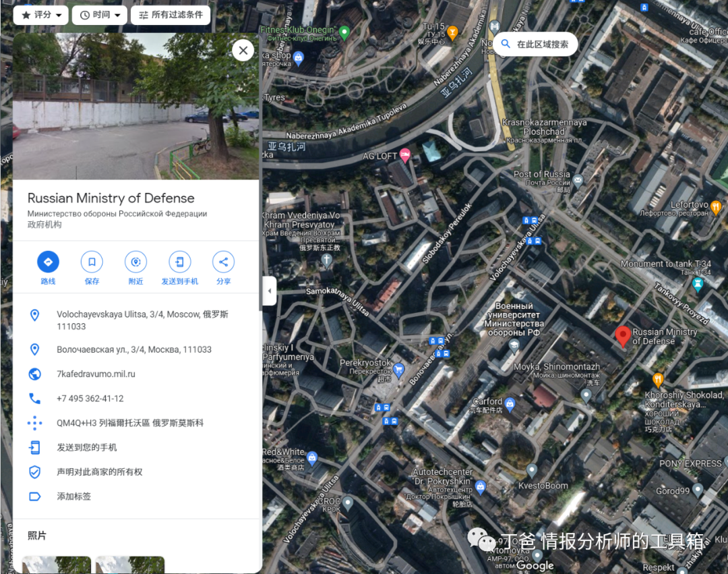
Task: Click the send-to-phone icon in details list
Action: click(x=35, y=447)
